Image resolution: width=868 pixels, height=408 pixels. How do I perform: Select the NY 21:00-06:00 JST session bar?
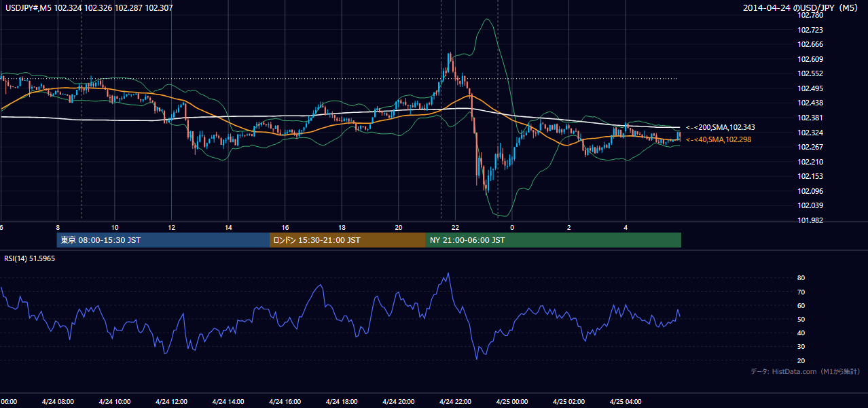click(554, 240)
